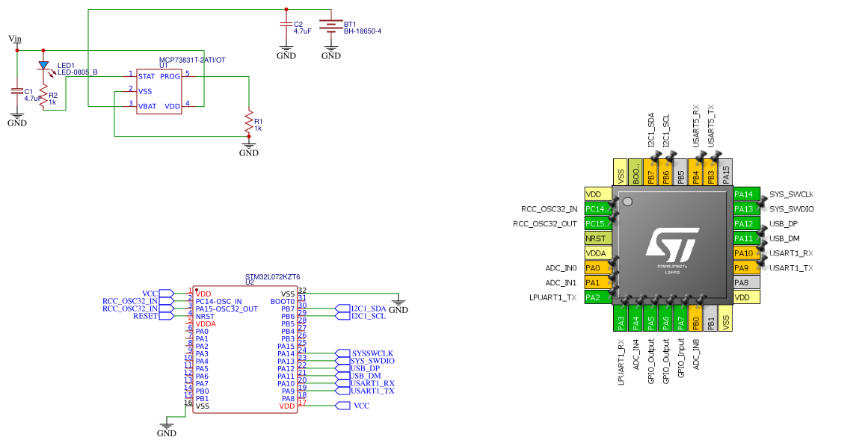Select the R1 resistor symbol
Viewport: 868px width, 446px height.
coord(248,120)
